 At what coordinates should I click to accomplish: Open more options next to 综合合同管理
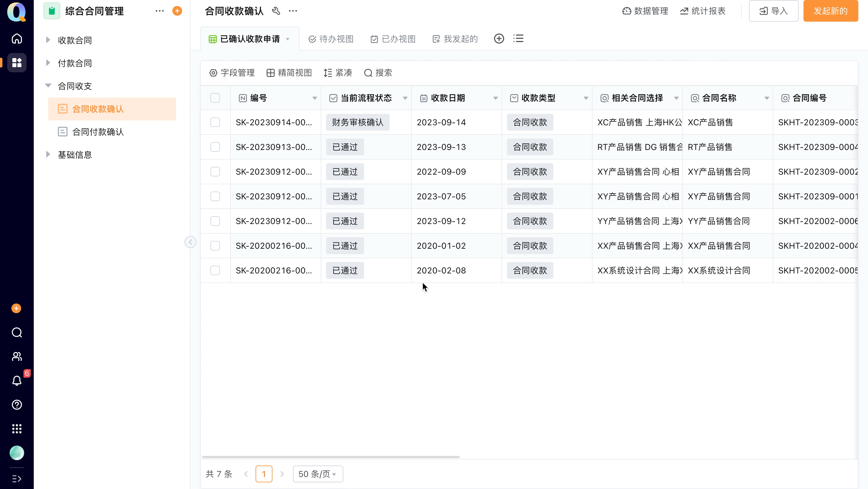(x=160, y=11)
